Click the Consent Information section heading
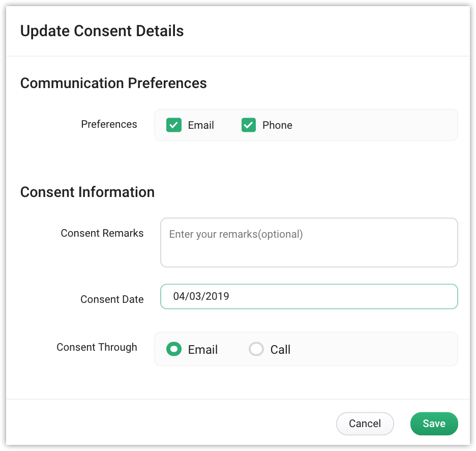The height and width of the screenshot is (451, 476). [87, 192]
